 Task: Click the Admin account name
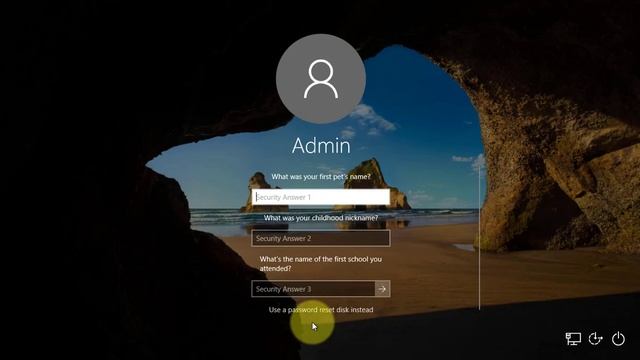pyautogui.click(x=321, y=146)
